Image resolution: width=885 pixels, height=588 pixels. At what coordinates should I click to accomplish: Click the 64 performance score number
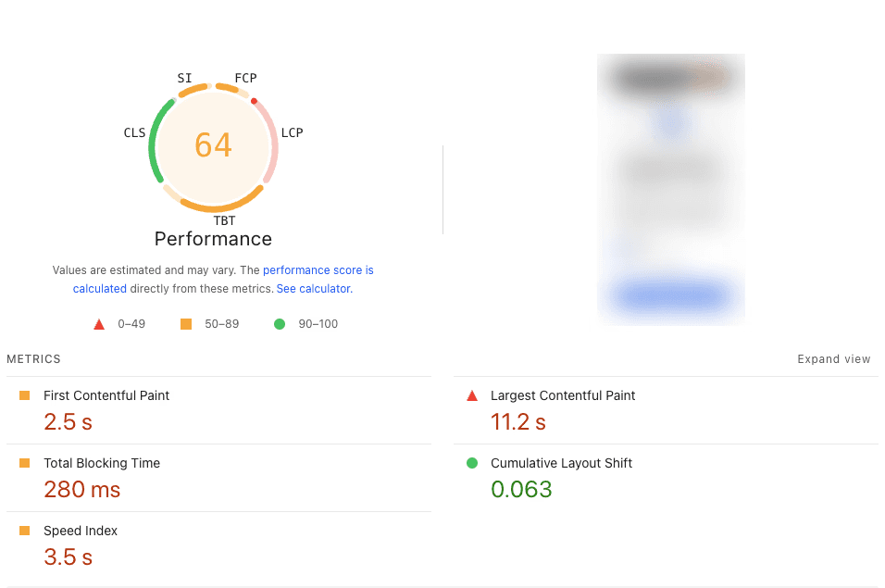pos(213,145)
